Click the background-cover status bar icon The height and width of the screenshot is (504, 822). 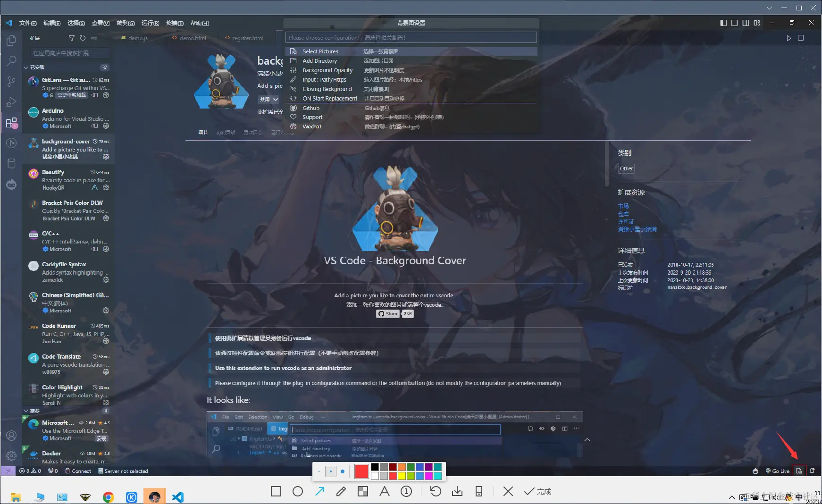pyautogui.click(x=799, y=471)
